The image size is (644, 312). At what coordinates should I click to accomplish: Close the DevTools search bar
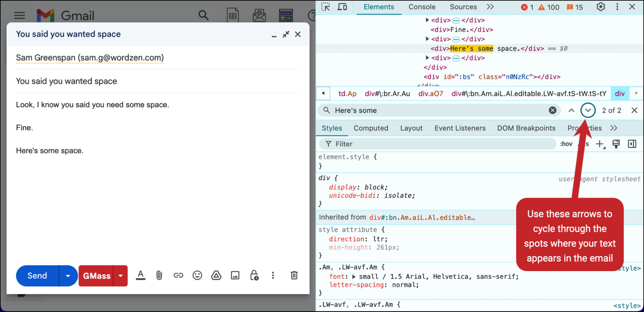coord(634,110)
